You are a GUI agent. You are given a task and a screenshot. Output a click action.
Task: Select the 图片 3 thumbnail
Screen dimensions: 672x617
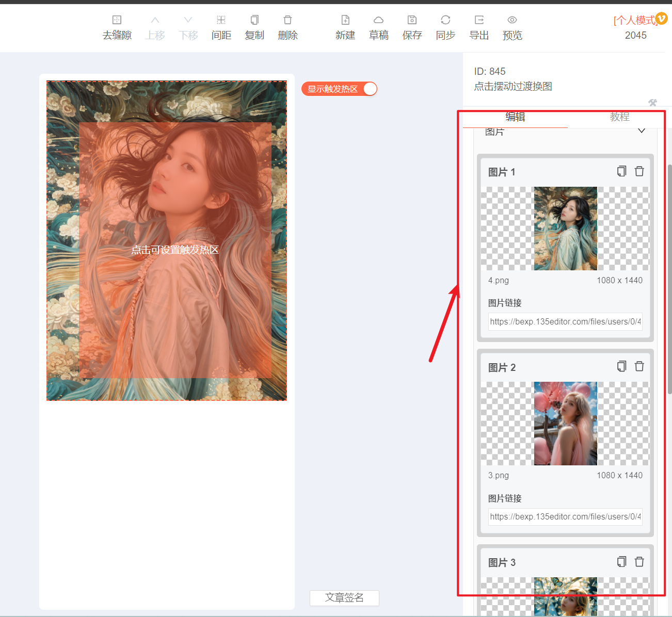[565, 597]
